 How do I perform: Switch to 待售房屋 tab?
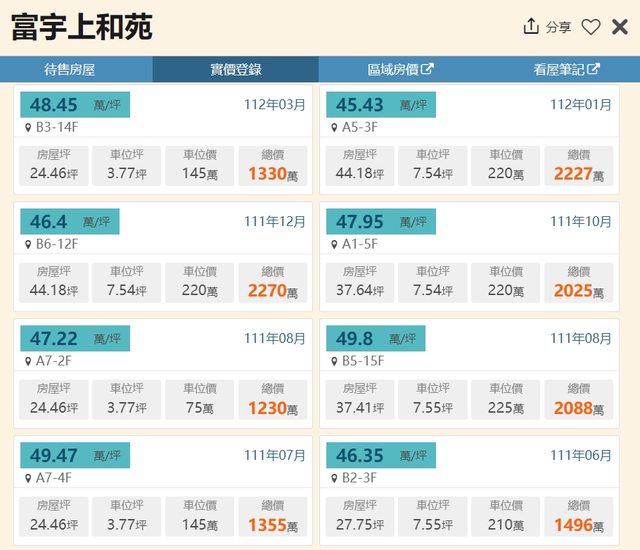[x=76, y=70]
